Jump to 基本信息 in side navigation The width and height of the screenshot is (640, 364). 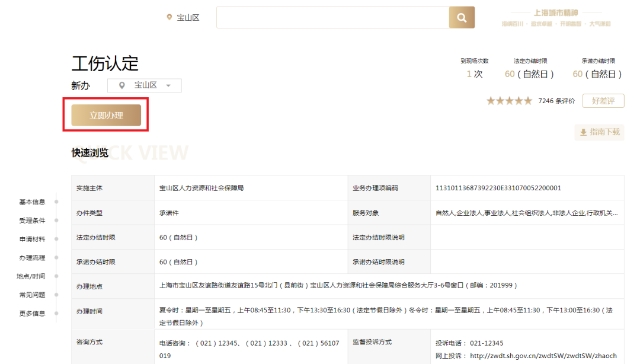pos(32,202)
